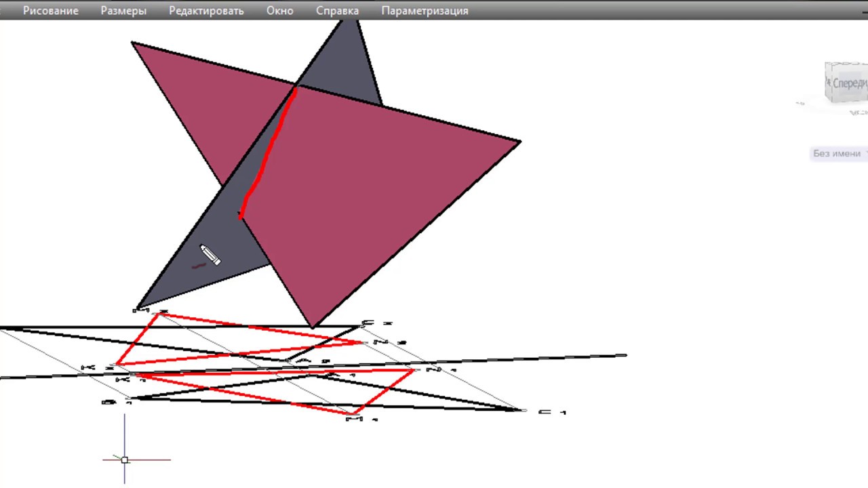Open the Редактировать menu
868x488 pixels.
[x=206, y=11]
